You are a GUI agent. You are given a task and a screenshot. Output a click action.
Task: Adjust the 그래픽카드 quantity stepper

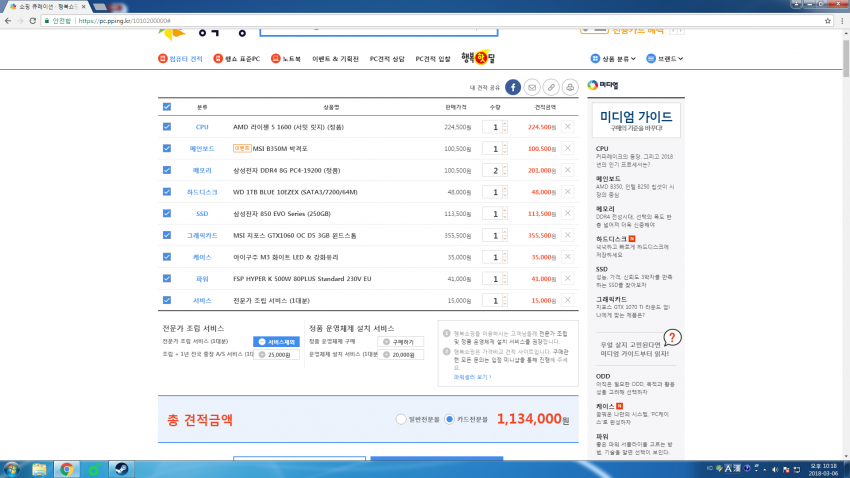click(505, 235)
